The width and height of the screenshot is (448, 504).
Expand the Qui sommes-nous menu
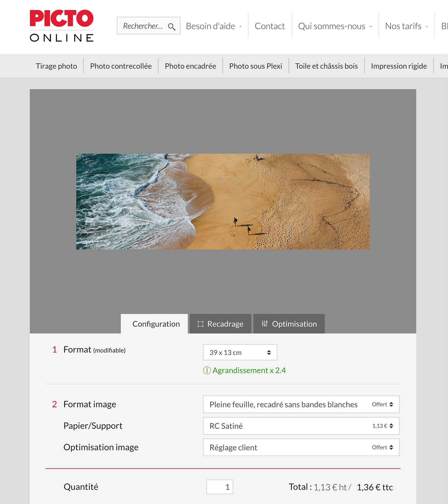[x=335, y=26]
